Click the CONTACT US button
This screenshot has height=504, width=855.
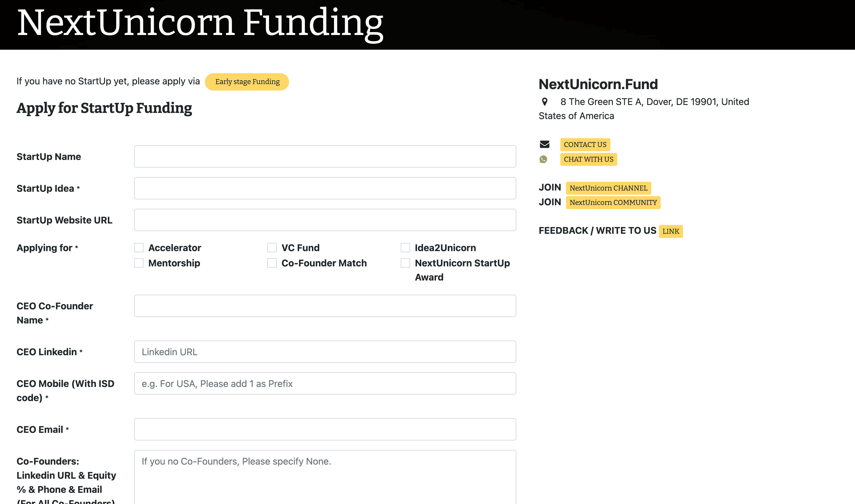point(585,145)
